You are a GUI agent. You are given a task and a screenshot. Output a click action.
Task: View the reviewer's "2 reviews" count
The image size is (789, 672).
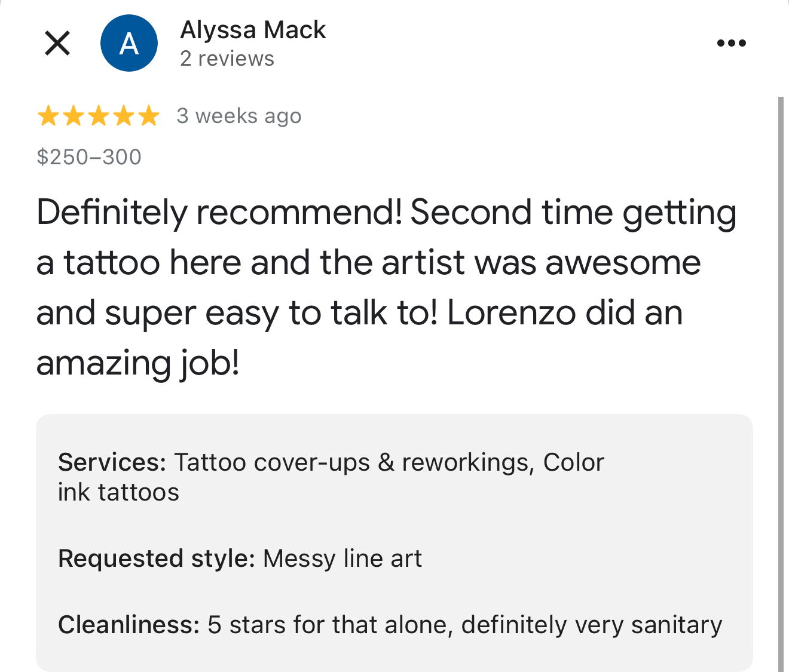coord(227,59)
